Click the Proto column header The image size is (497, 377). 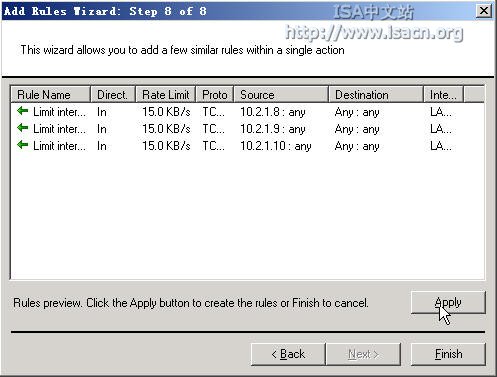point(215,95)
